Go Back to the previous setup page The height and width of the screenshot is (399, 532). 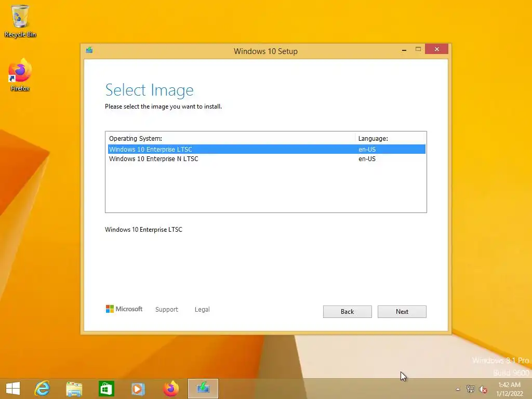click(x=347, y=312)
